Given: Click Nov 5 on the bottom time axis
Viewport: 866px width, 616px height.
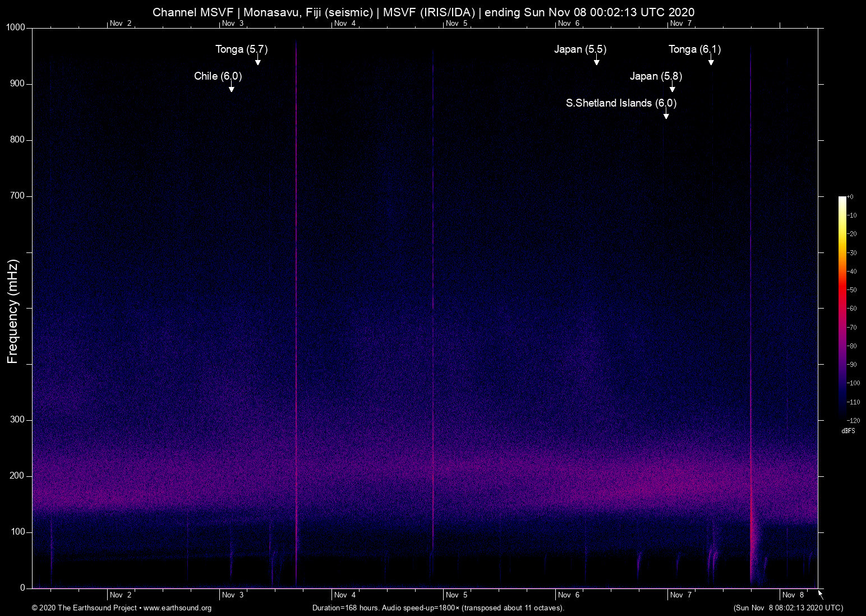Looking at the screenshot, I should [457, 595].
